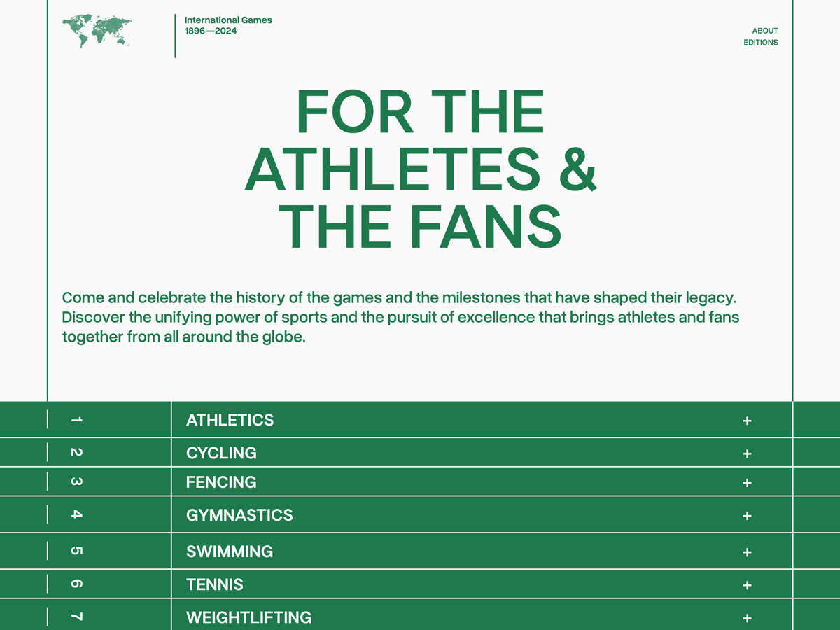Expand the CYCLING section
The height and width of the screenshot is (630, 840).
click(747, 453)
